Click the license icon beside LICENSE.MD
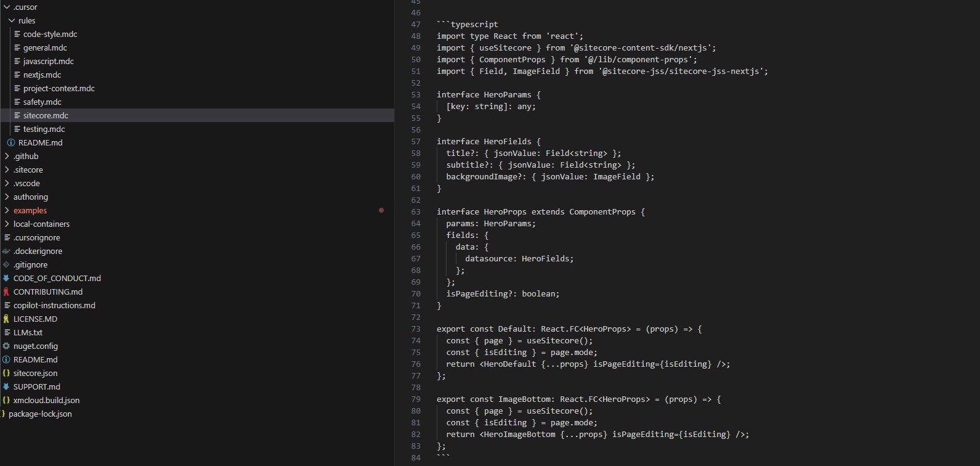The image size is (980, 466). (6, 319)
